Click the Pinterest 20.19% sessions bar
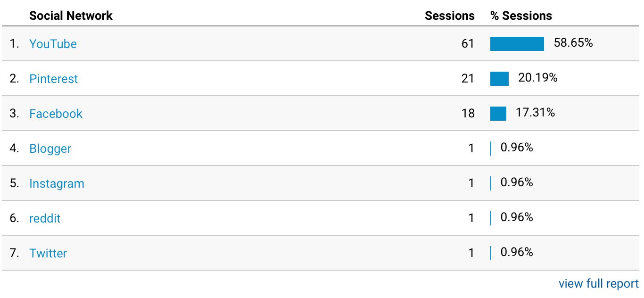 pyautogui.click(x=499, y=79)
